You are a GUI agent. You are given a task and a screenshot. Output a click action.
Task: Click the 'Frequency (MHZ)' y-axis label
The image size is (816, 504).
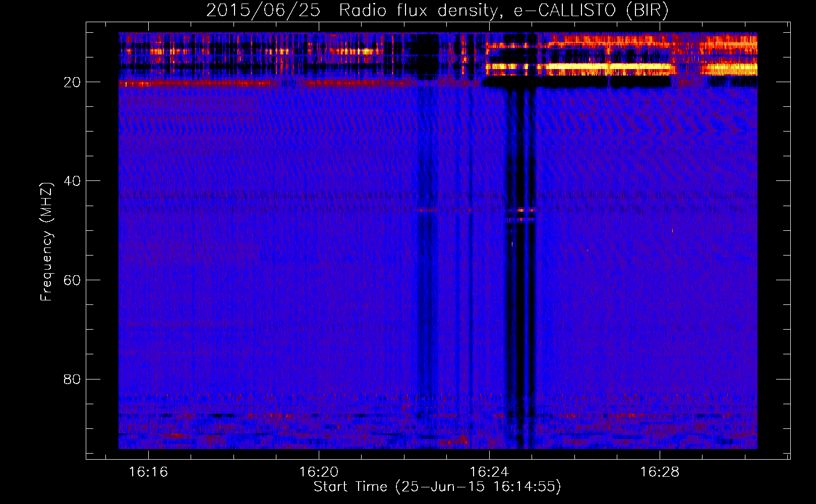[x=46, y=242]
